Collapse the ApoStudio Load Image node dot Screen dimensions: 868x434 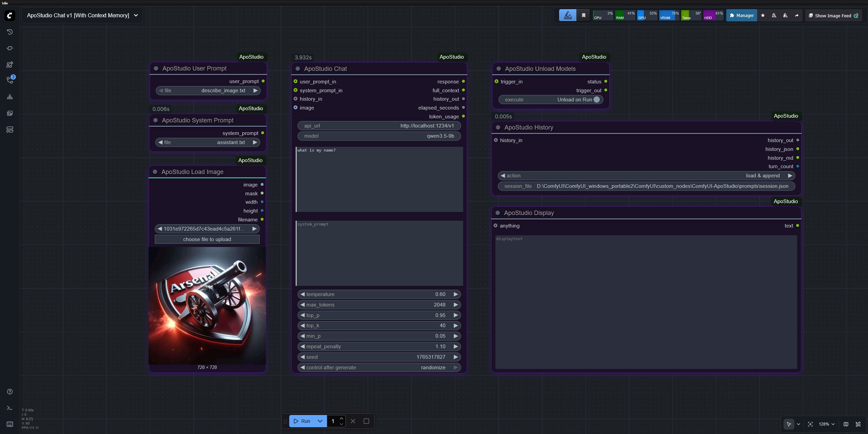[x=155, y=172]
